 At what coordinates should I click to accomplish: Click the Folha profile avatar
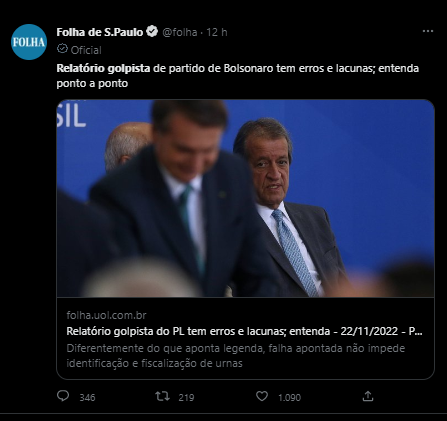[x=29, y=42]
